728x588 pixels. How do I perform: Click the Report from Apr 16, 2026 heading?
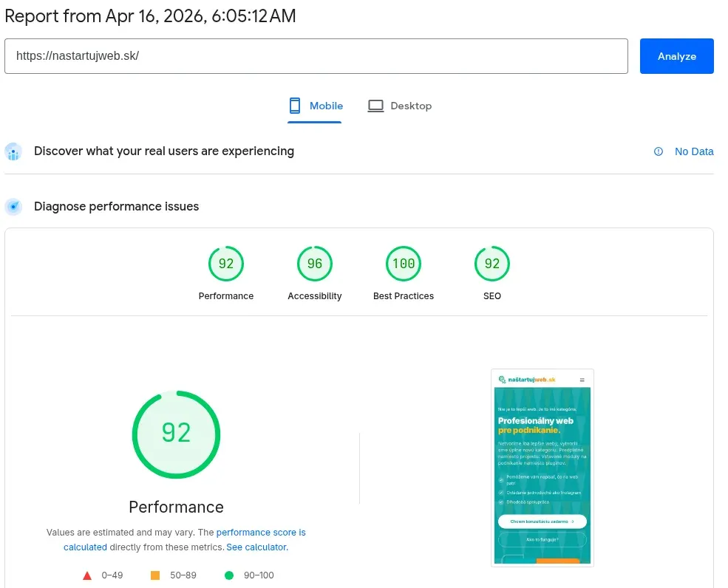[x=150, y=16]
